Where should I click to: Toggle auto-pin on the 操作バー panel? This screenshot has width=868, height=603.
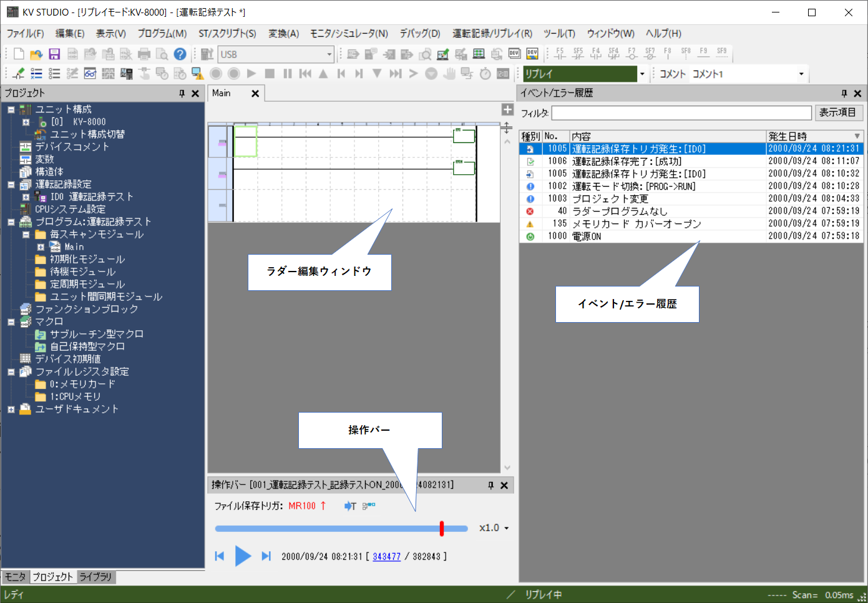tap(490, 484)
